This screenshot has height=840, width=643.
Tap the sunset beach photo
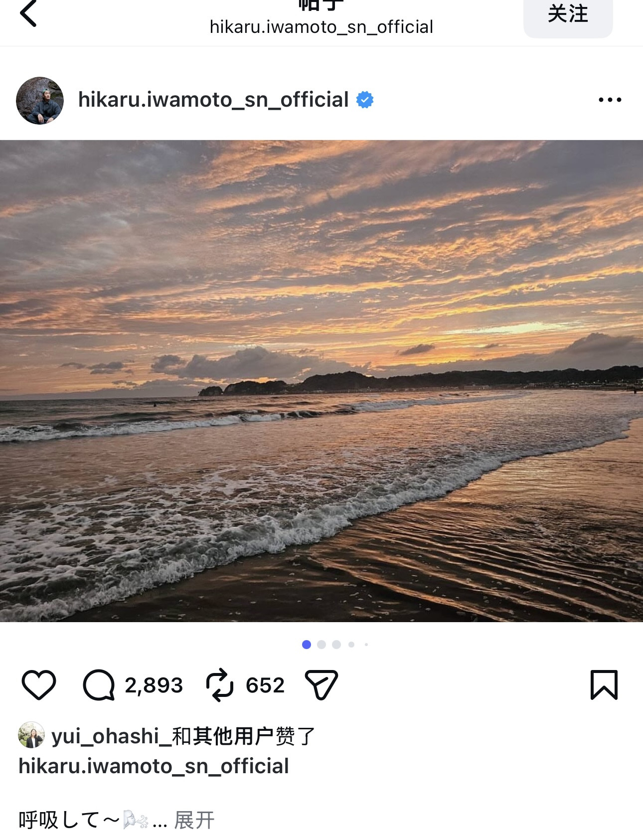pyautogui.click(x=321, y=381)
